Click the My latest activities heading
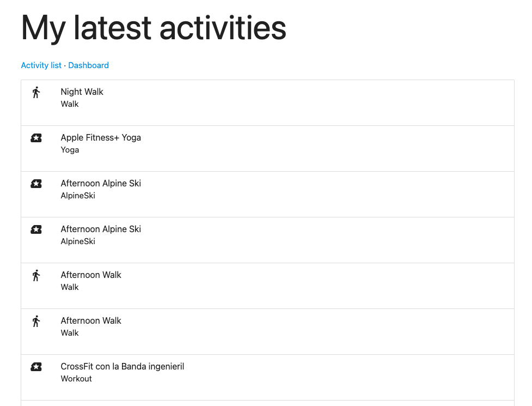Image resolution: width=532 pixels, height=406 pixels. (154, 28)
